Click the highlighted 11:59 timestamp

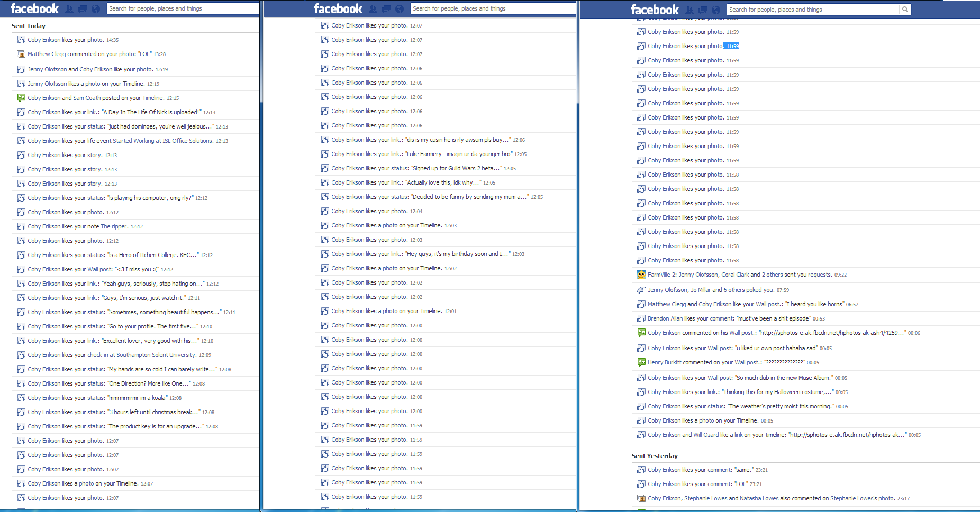tap(731, 46)
